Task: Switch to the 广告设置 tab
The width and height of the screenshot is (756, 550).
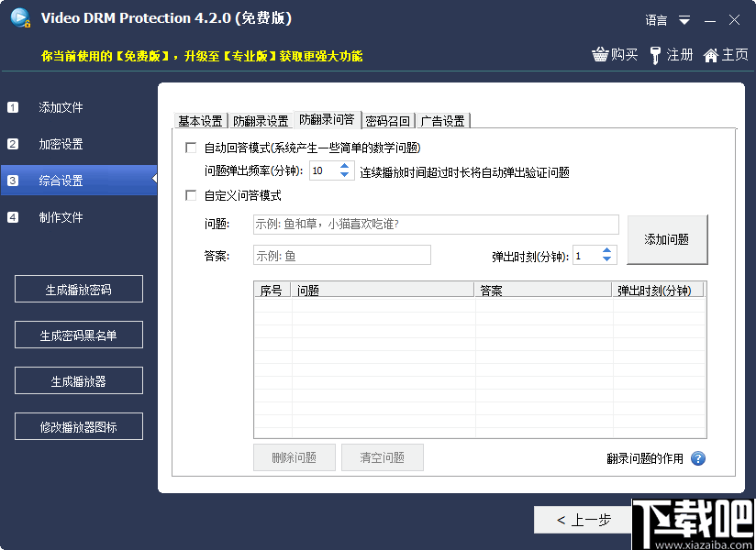Action: (x=443, y=119)
